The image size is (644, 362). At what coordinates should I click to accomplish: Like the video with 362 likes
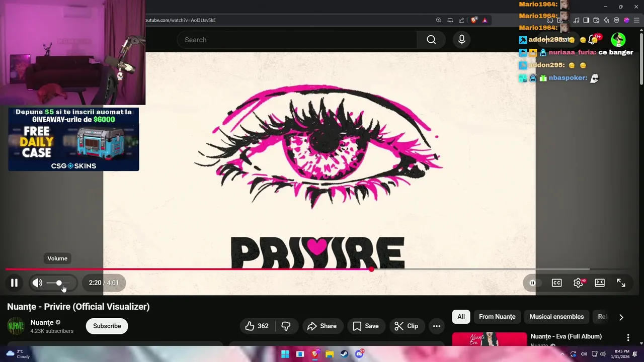click(257, 326)
